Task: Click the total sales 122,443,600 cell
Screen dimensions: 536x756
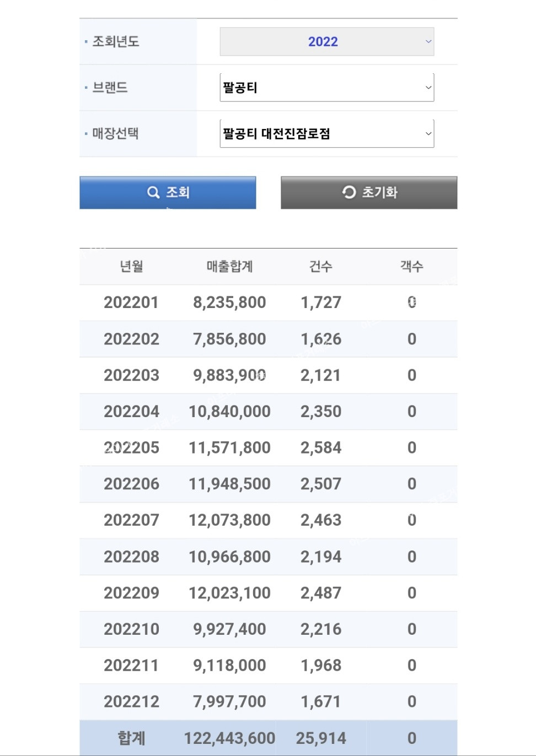Action: (229, 738)
